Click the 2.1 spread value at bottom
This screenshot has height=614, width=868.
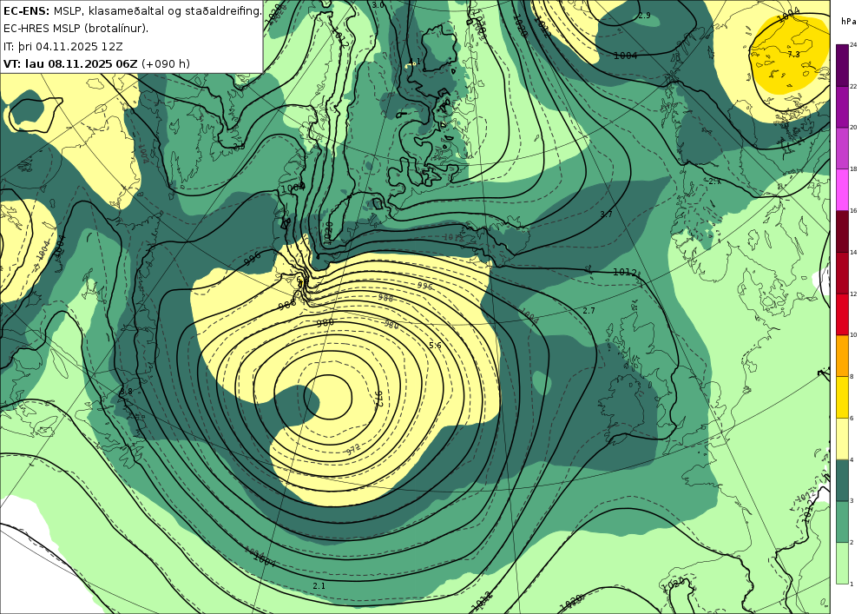coord(319,585)
